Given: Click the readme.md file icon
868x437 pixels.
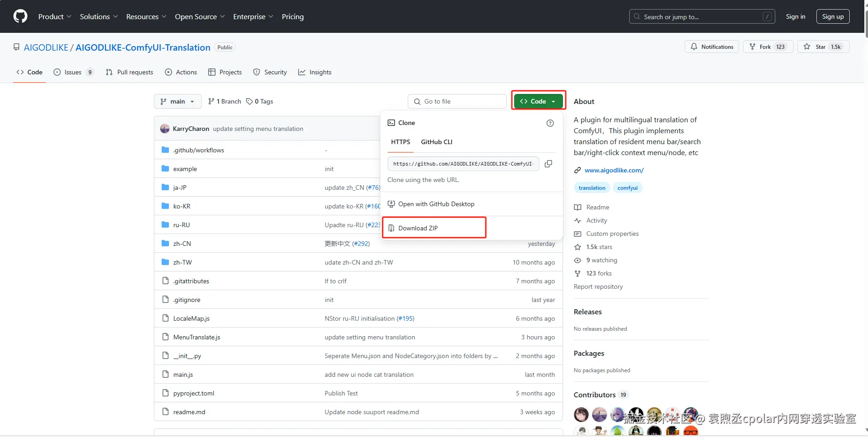Looking at the screenshot, I should point(165,412).
